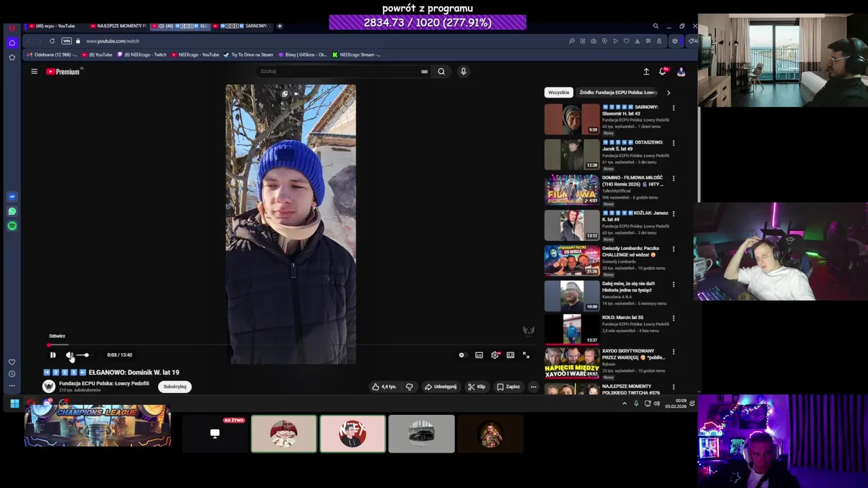
Task: Open 'Dalej mów, że się nie da' video
Action: pyautogui.click(x=572, y=296)
